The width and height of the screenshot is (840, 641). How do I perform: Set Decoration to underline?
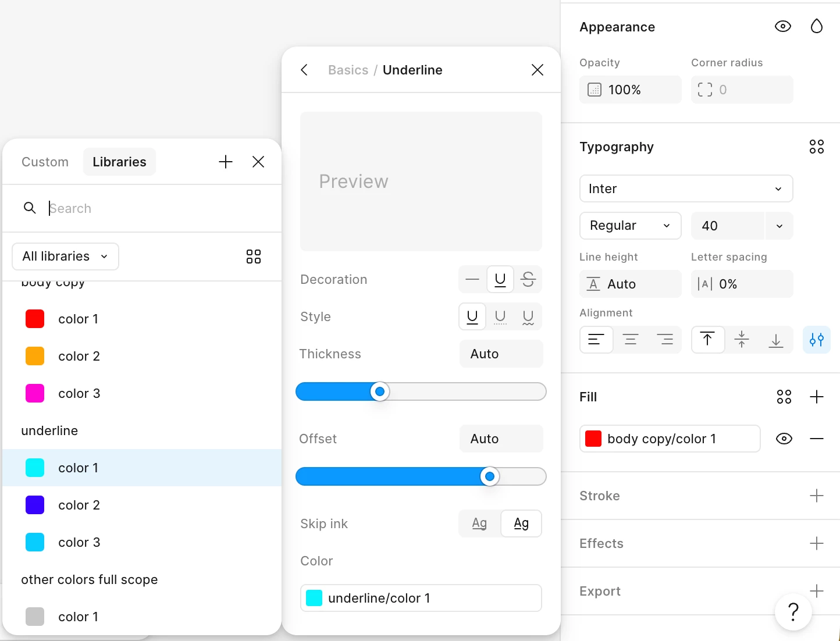pos(500,279)
